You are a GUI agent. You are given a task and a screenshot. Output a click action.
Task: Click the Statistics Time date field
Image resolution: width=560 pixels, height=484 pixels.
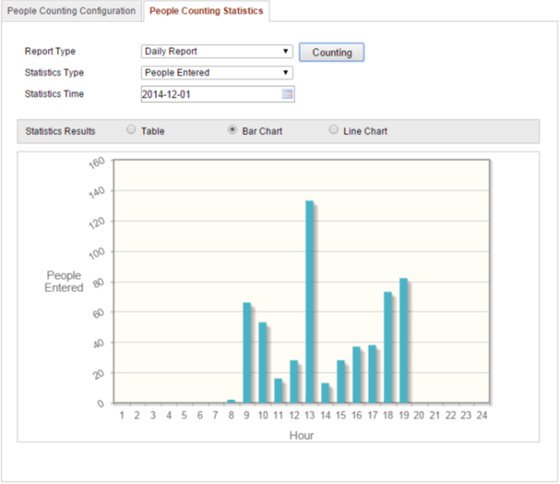pos(218,94)
